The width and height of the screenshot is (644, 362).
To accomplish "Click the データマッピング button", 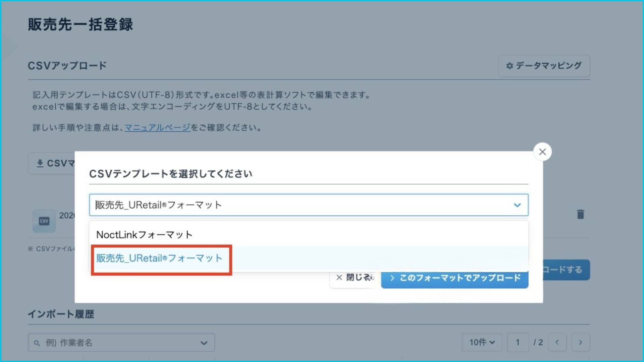I will [x=544, y=66].
